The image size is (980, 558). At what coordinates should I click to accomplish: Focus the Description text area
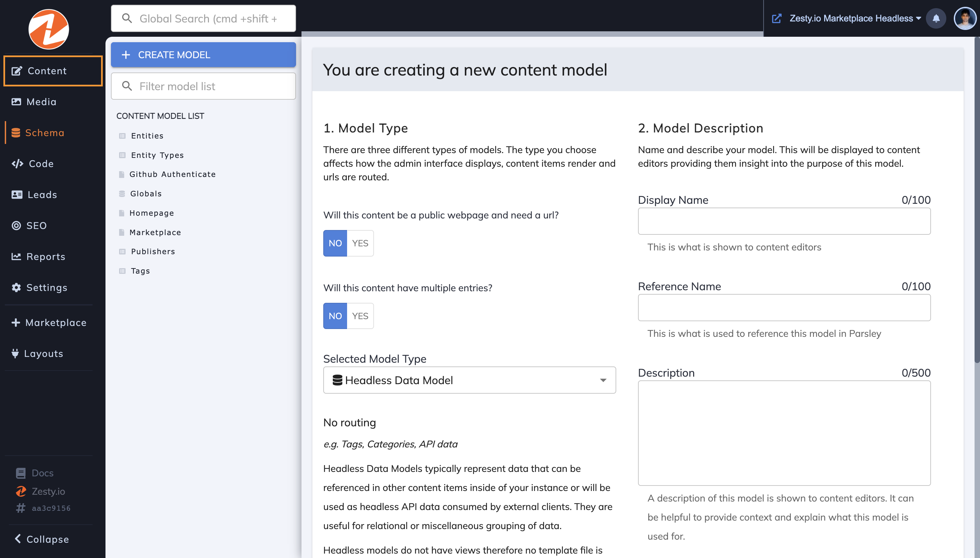click(x=784, y=433)
